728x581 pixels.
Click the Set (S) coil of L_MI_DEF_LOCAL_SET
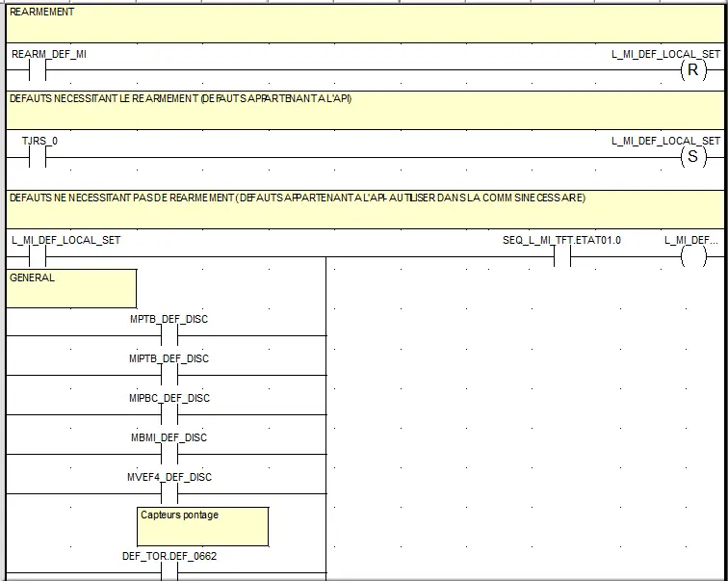pyautogui.click(x=691, y=157)
